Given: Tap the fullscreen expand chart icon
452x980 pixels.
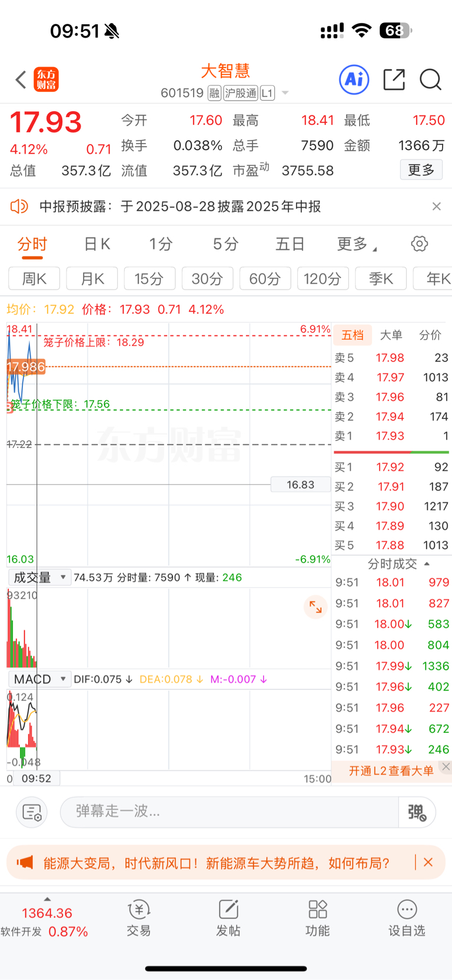Looking at the screenshot, I should pyautogui.click(x=315, y=607).
